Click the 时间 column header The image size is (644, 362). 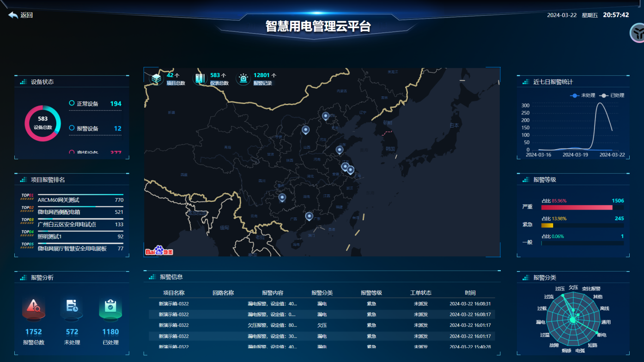click(x=470, y=293)
